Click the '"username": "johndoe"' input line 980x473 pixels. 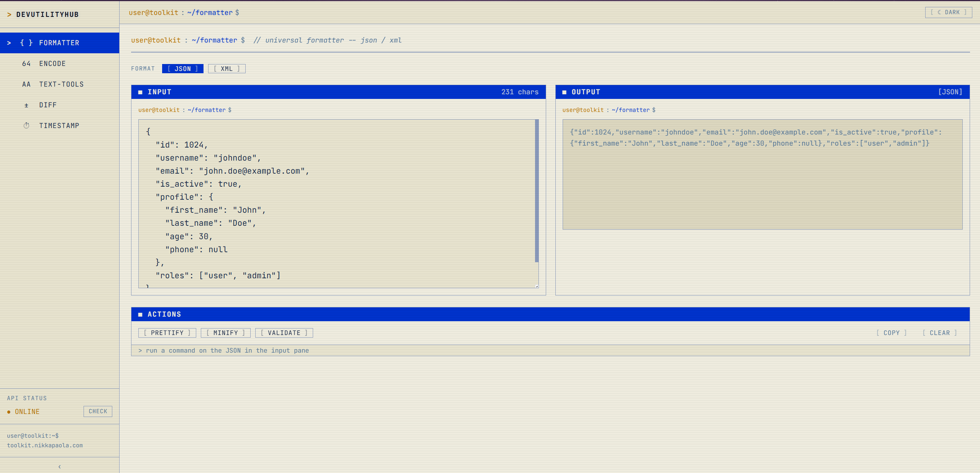click(208, 158)
